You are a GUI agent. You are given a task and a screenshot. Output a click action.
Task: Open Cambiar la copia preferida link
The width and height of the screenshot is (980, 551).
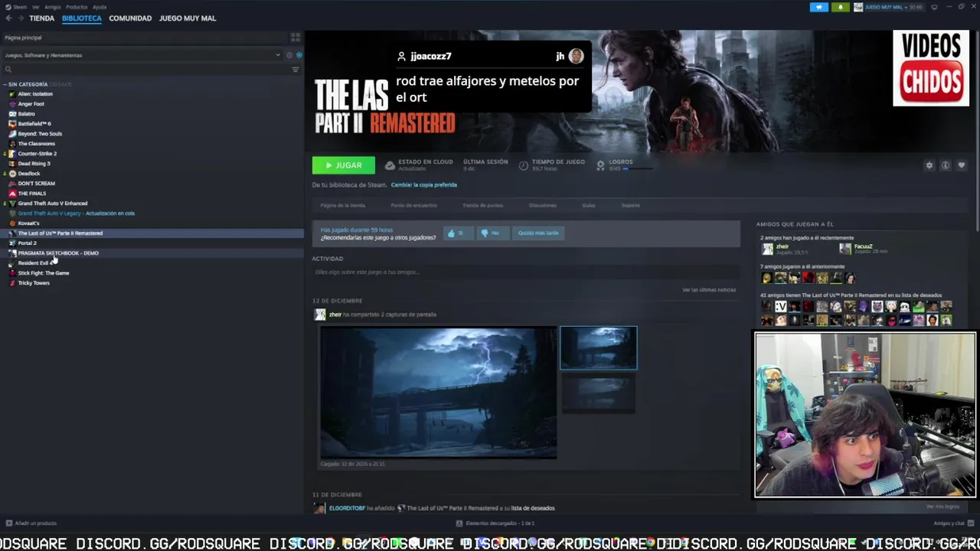(423, 184)
